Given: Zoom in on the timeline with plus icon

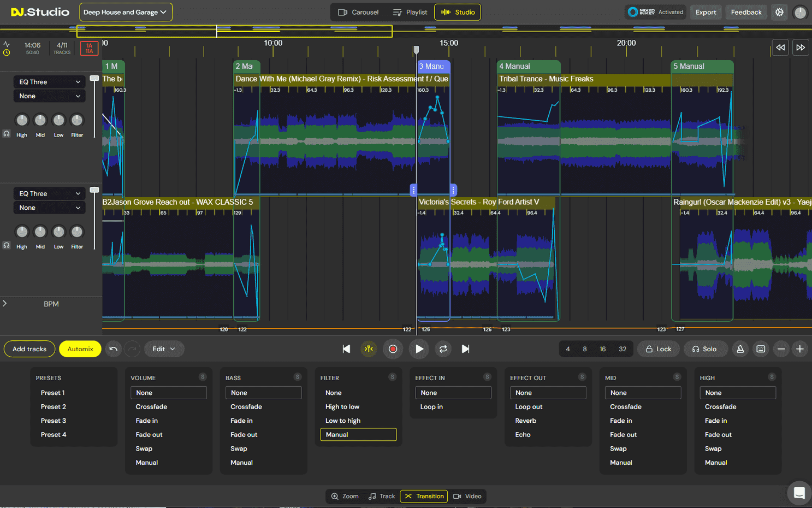Looking at the screenshot, I should pos(801,348).
